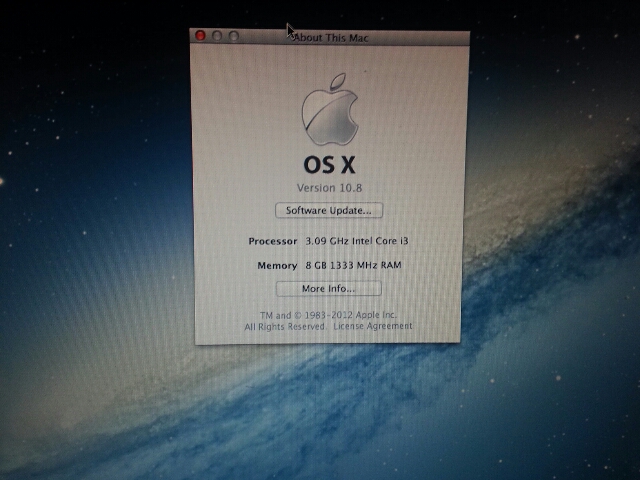Select the 8 GB 1333 MHz RAM value
640x480 pixels.
(353, 265)
